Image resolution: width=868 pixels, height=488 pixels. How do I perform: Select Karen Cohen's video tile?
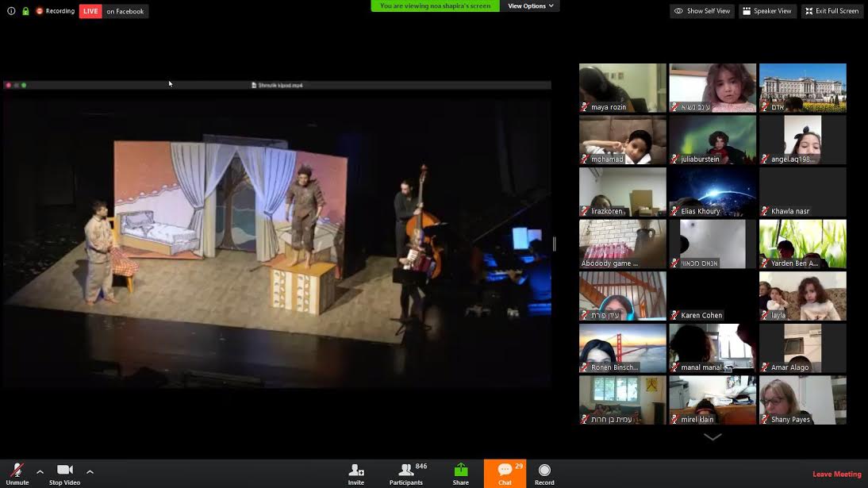(712, 296)
